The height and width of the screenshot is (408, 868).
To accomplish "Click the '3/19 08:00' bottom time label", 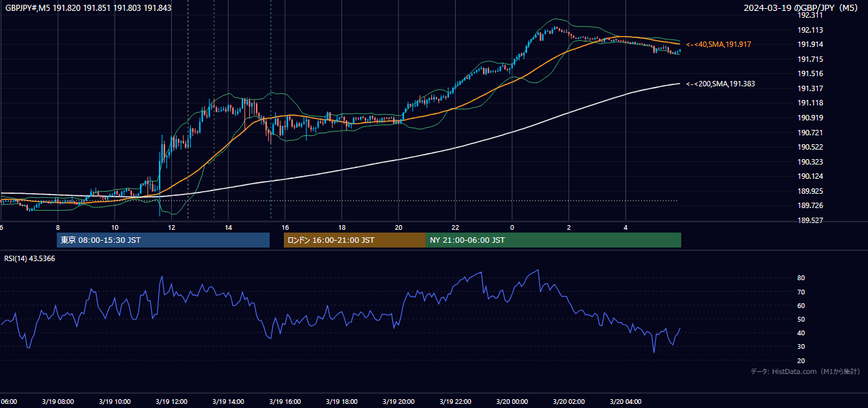I will point(57,402).
